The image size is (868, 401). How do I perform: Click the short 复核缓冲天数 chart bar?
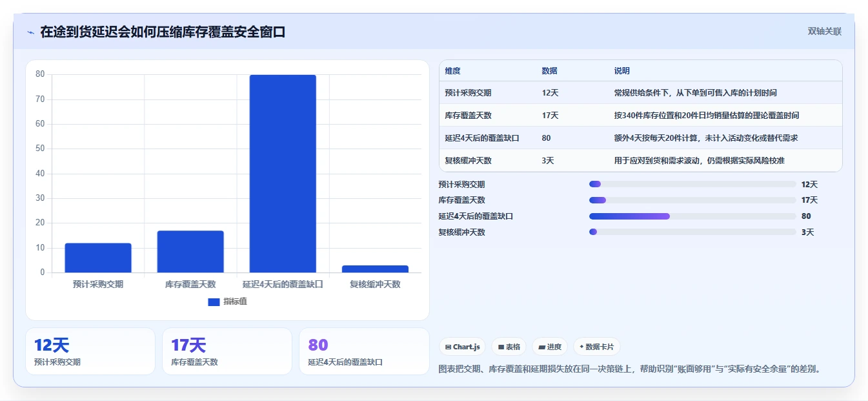[x=375, y=269]
